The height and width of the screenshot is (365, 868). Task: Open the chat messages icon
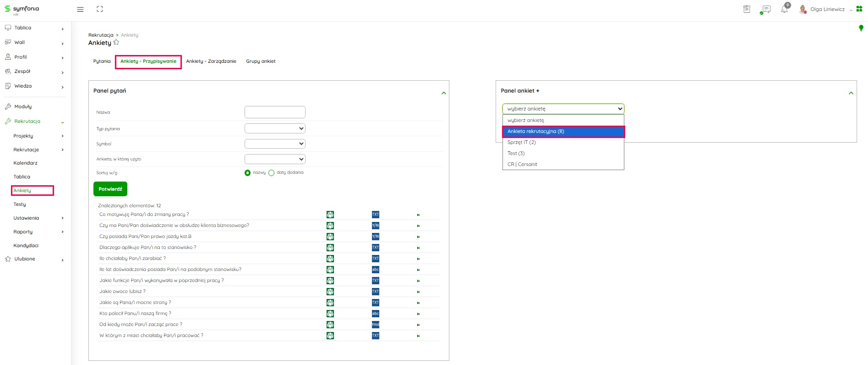[765, 9]
